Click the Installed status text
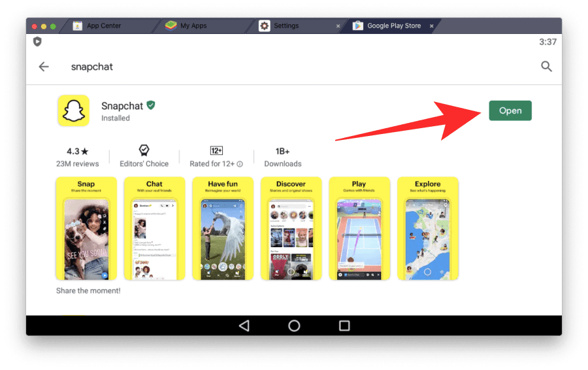Viewport: 588px width, 370px height. coord(116,118)
